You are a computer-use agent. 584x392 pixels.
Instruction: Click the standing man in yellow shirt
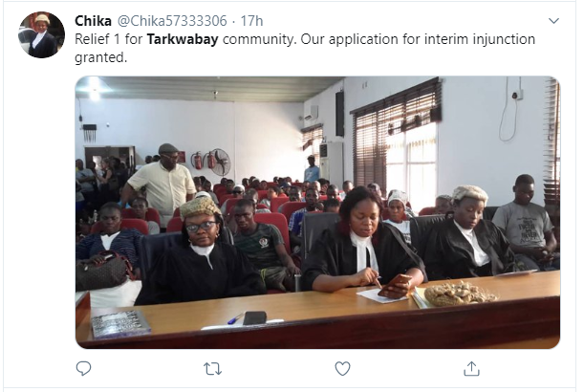(162, 185)
